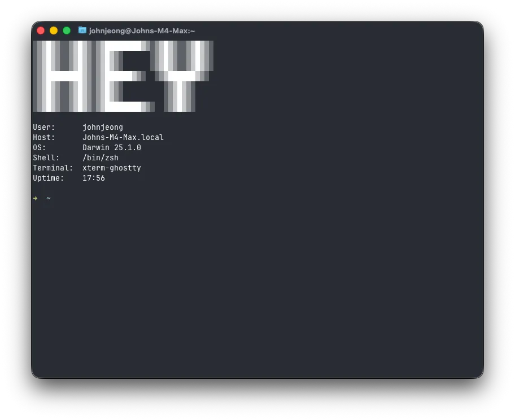Click the username value johnjeong
515x420 pixels.
[102, 128]
